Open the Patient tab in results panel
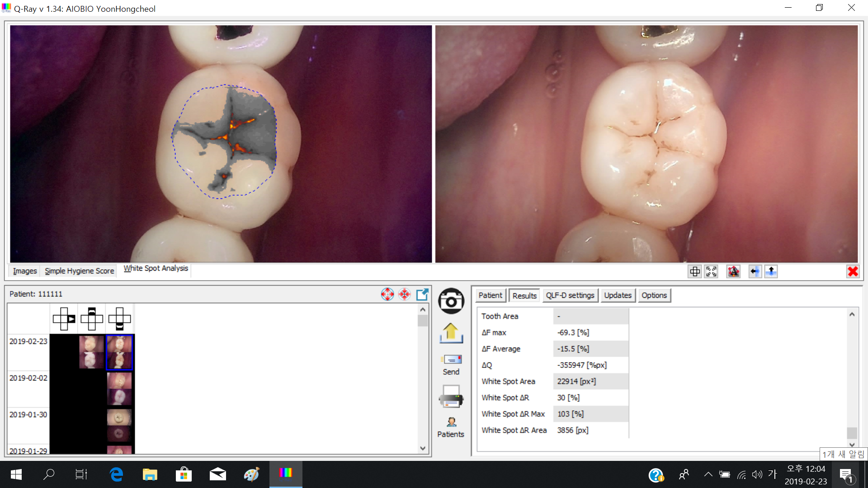 point(491,295)
